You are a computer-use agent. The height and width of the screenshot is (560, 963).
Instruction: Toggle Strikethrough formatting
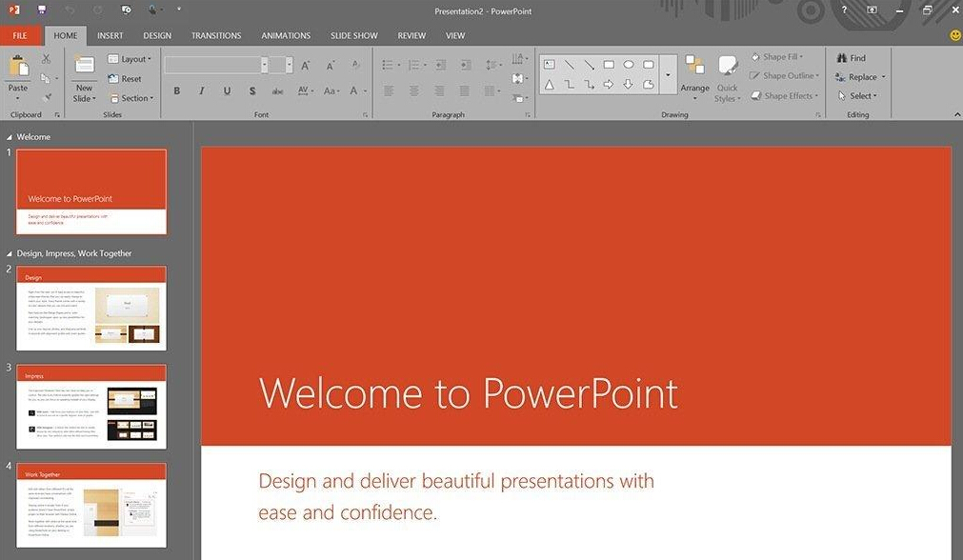click(x=277, y=90)
